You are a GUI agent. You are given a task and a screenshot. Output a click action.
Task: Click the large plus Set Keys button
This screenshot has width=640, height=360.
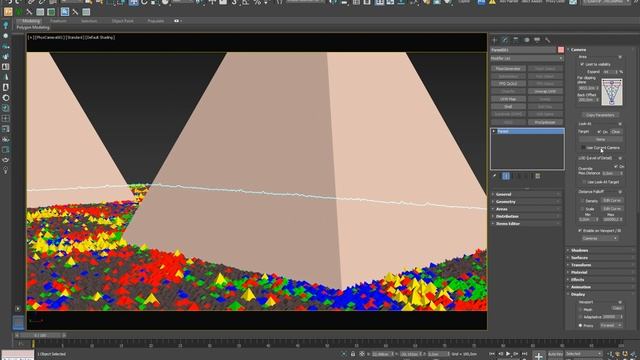coord(539,356)
